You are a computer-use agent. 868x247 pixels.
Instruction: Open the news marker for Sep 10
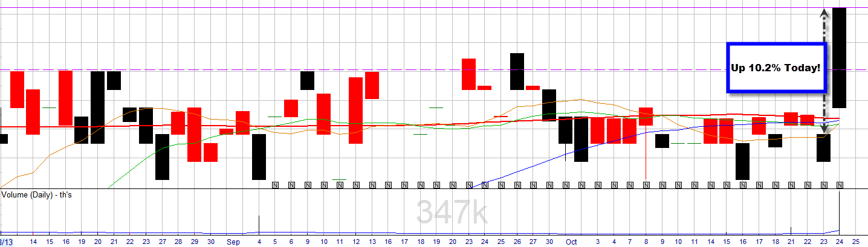pos(324,185)
